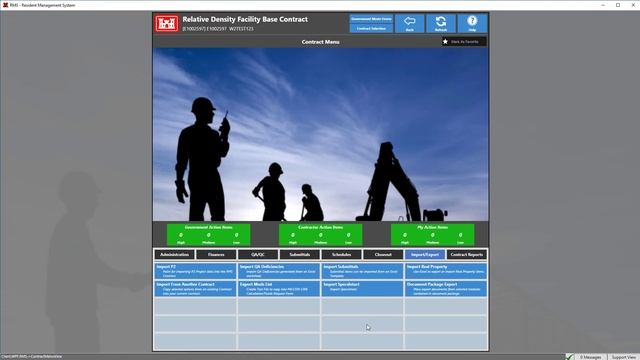
Task: Click the RMS app icon in title bar
Action: [x=5, y=5]
